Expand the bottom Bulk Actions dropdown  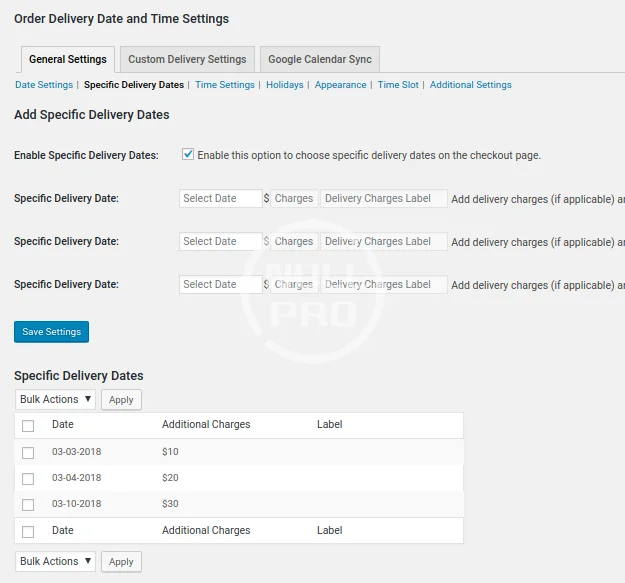click(56, 561)
